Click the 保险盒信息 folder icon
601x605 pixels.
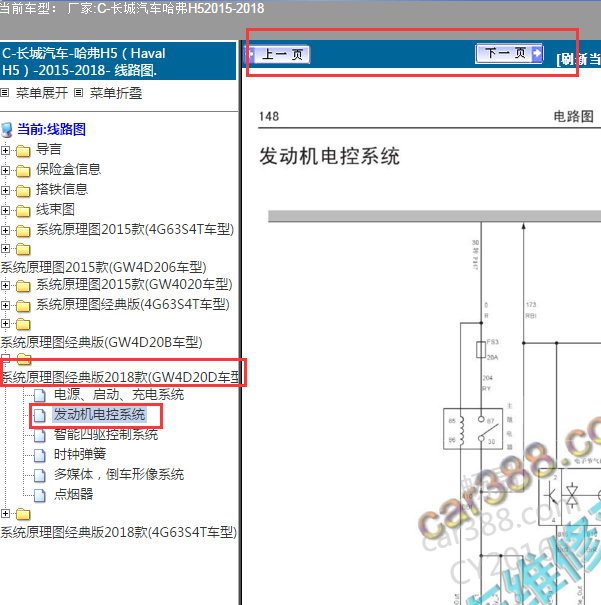pos(23,171)
